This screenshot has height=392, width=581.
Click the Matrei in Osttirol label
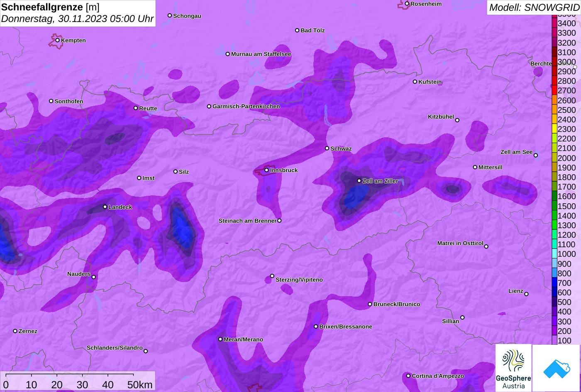[x=460, y=243]
